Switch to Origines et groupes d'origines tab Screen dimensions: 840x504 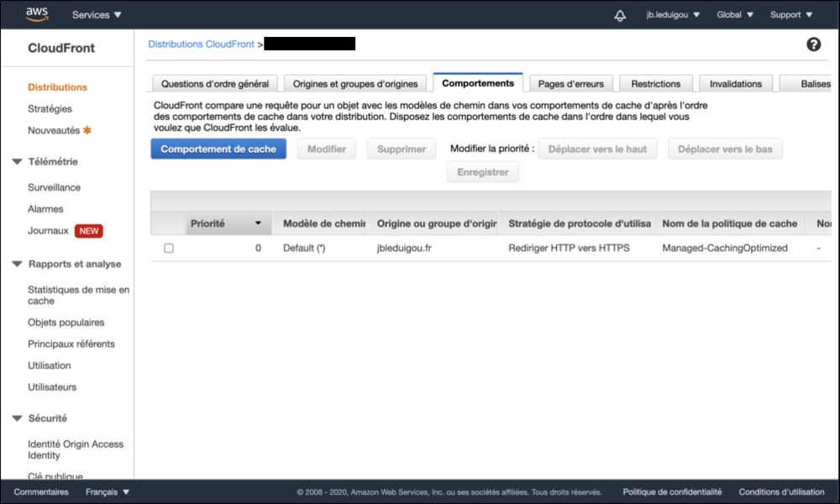tap(355, 83)
